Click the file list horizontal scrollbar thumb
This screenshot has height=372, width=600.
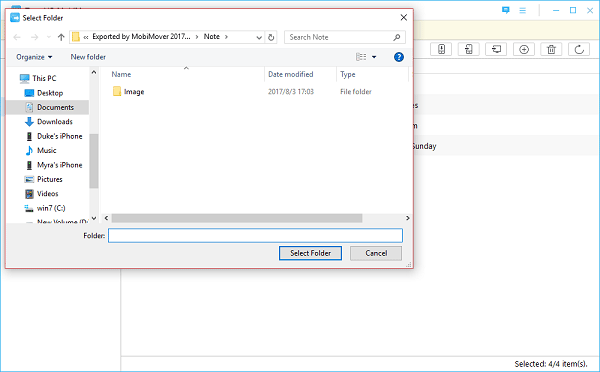(x=237, y=218)
